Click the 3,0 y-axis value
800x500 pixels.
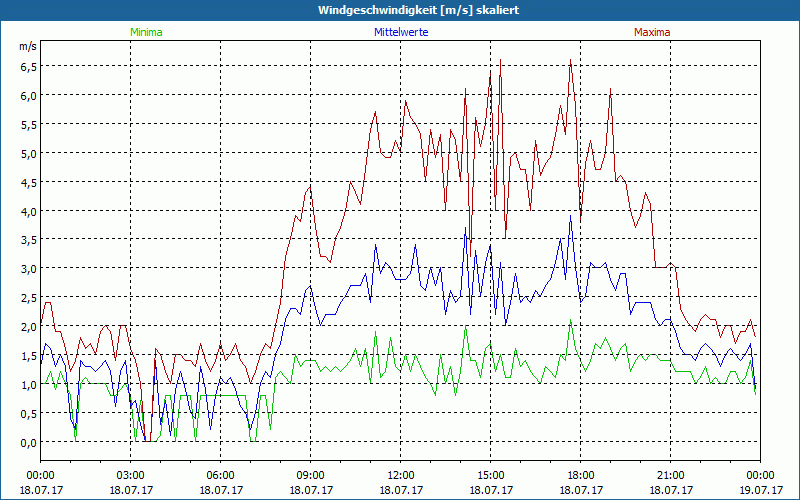(x=29, y=269)
